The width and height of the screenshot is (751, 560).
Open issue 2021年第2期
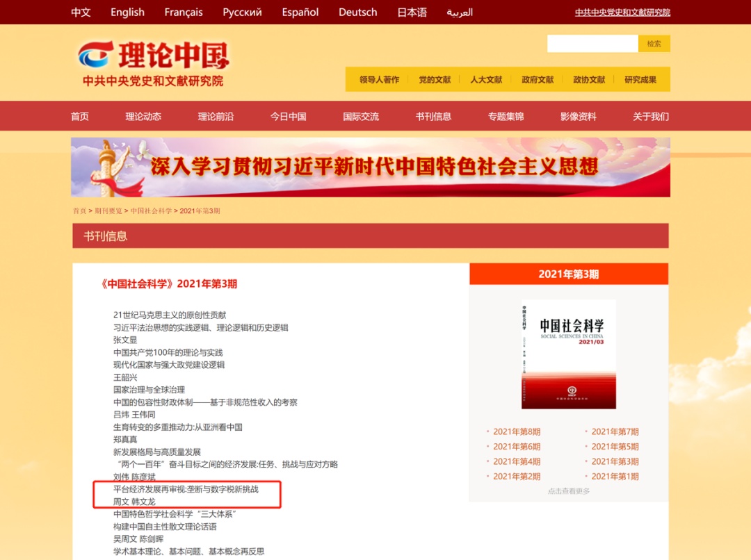tap(517, 476)
